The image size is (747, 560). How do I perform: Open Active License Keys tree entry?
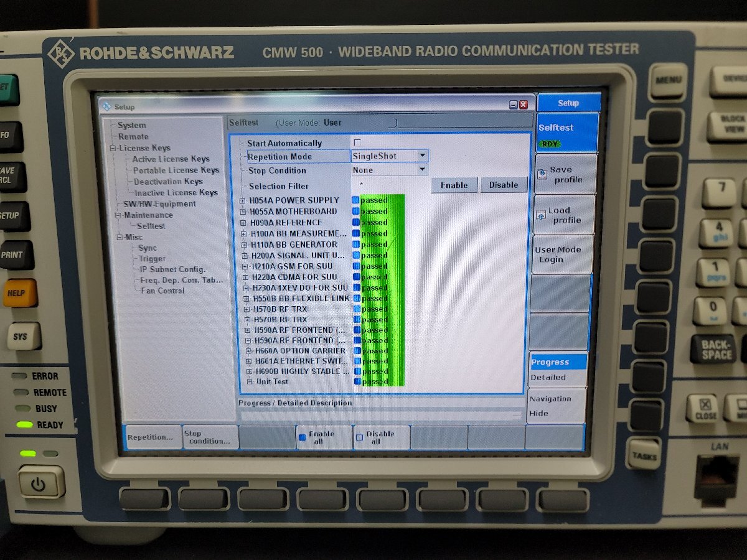[x=171, y=159]
